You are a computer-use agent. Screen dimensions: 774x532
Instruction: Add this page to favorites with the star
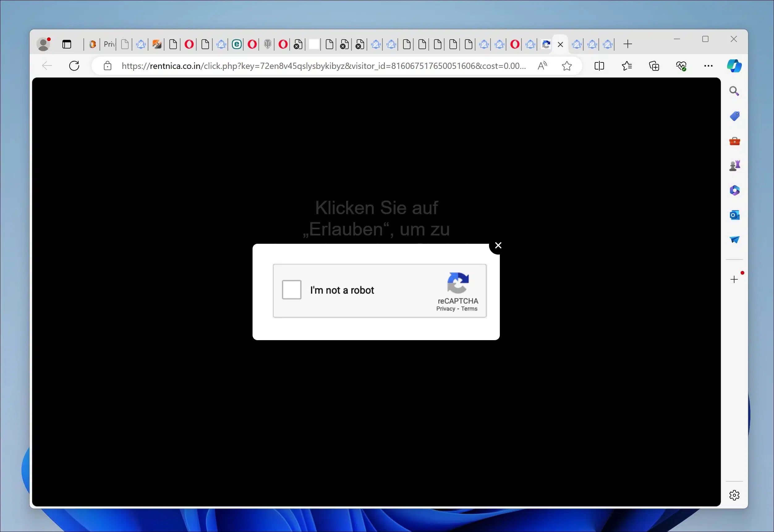pyautogui.click(x=567, y=66)
